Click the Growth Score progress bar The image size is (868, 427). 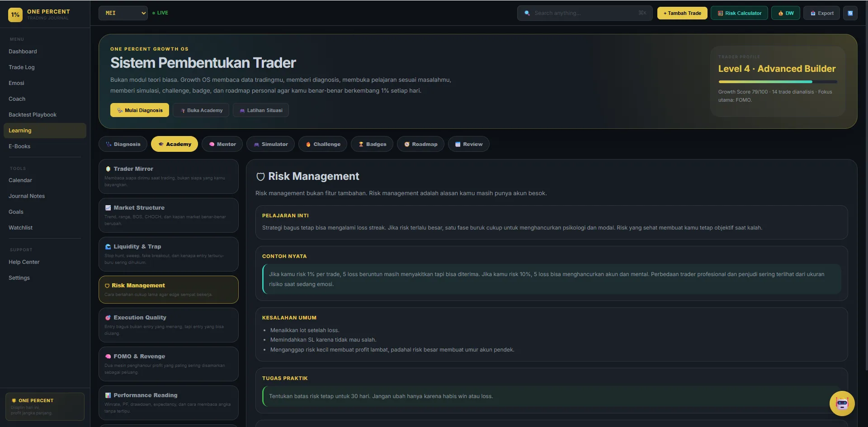(778, 82)
